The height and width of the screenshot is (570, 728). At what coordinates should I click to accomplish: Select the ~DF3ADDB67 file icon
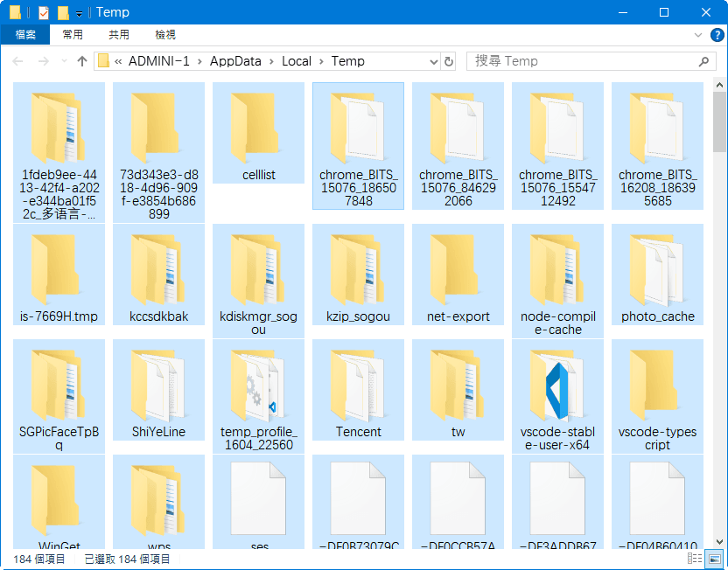[x=557, y=498]
